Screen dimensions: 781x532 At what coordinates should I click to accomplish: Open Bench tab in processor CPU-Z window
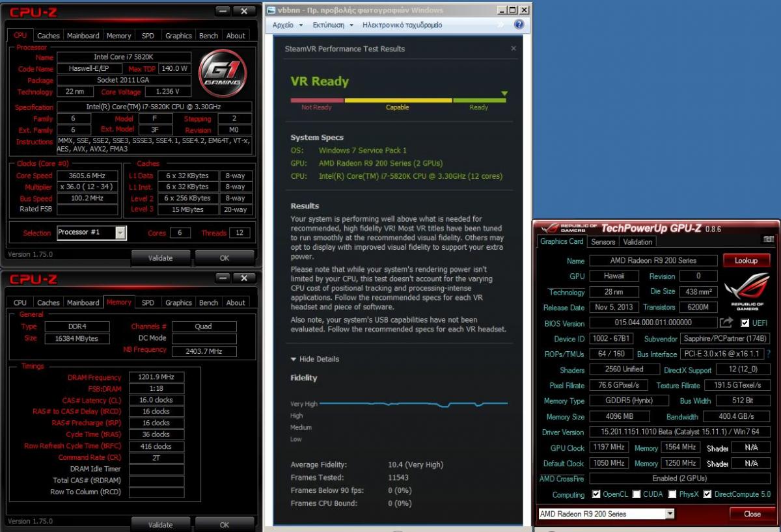[208, 36]
